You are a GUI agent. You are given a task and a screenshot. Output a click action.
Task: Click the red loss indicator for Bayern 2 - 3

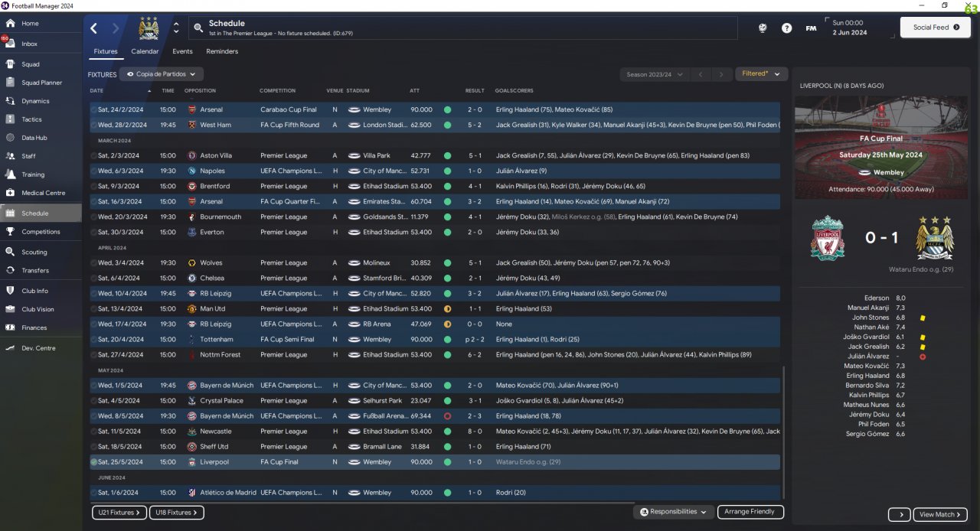click(447, 416)
